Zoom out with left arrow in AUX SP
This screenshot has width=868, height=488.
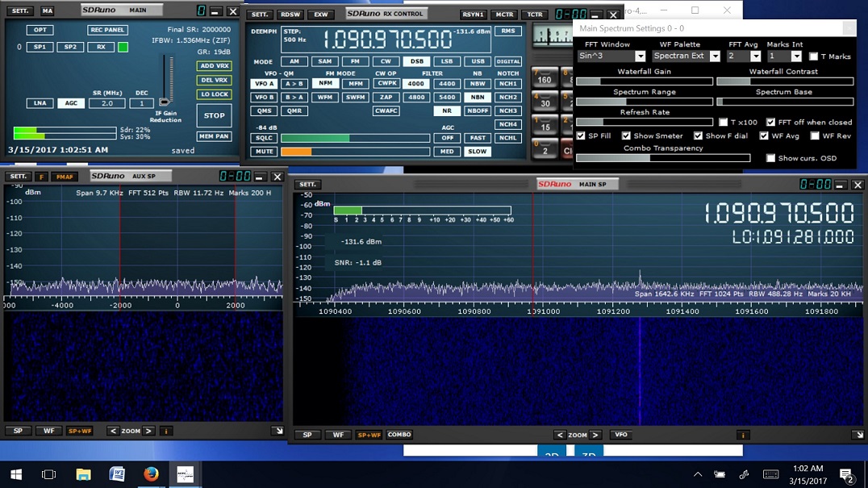click(x=113, y=431)
